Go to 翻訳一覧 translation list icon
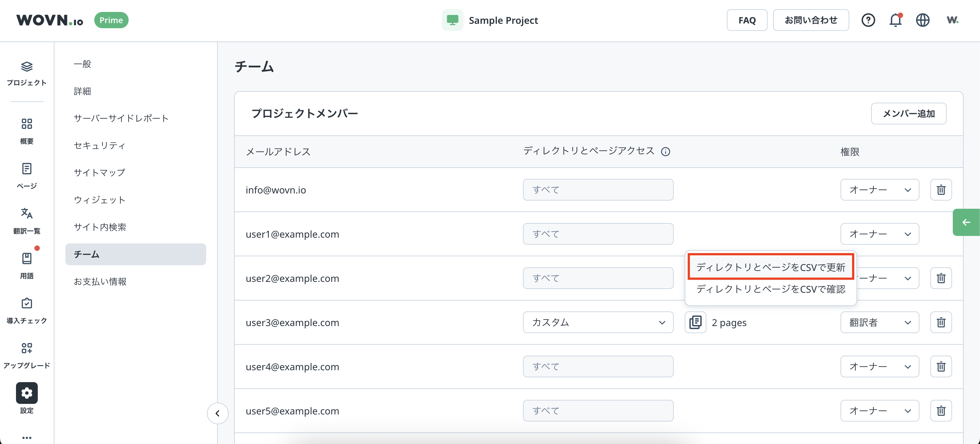 pyautogui.click(x=27, y=214)
